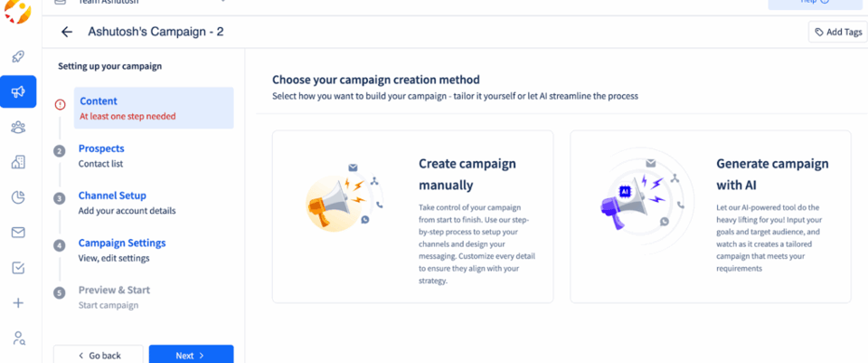Image resolution: width=868 pixels, height=363 pixels.
Task: Open the people group sidebar icon
Action: click(18, 128)
